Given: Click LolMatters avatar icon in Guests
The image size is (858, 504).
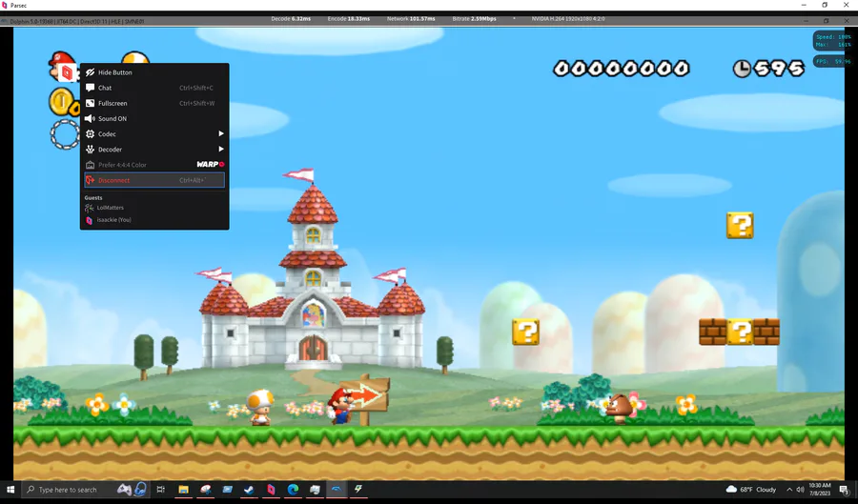Looking at the screenshot, I should pos(90,208).
